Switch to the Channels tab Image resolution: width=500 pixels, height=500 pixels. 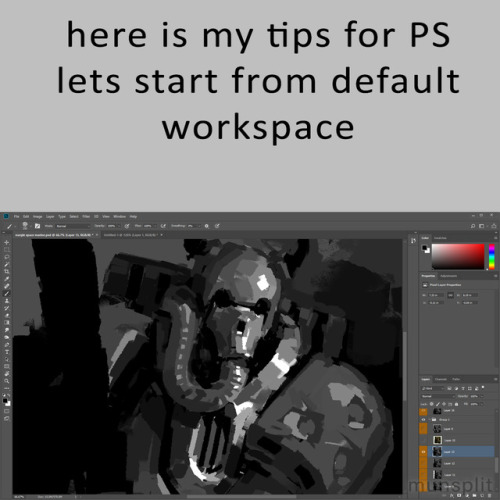coord(441,379)
